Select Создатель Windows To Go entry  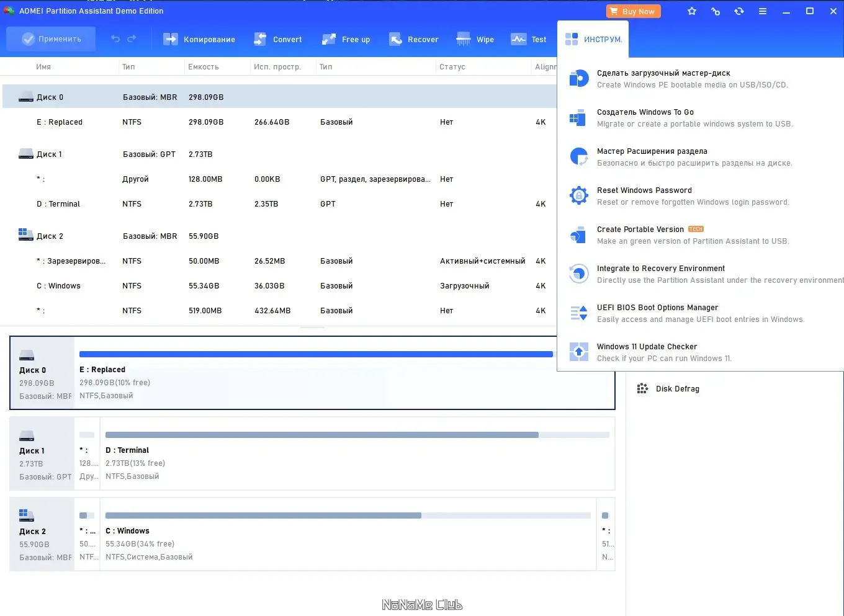click(x=700, y=118)
